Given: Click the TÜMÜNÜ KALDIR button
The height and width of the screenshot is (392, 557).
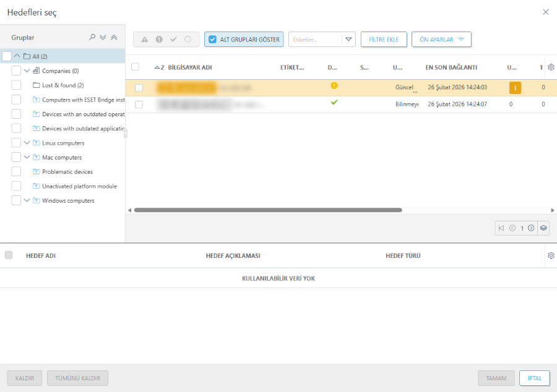Looking at the screenshot, I should point(77,378).
